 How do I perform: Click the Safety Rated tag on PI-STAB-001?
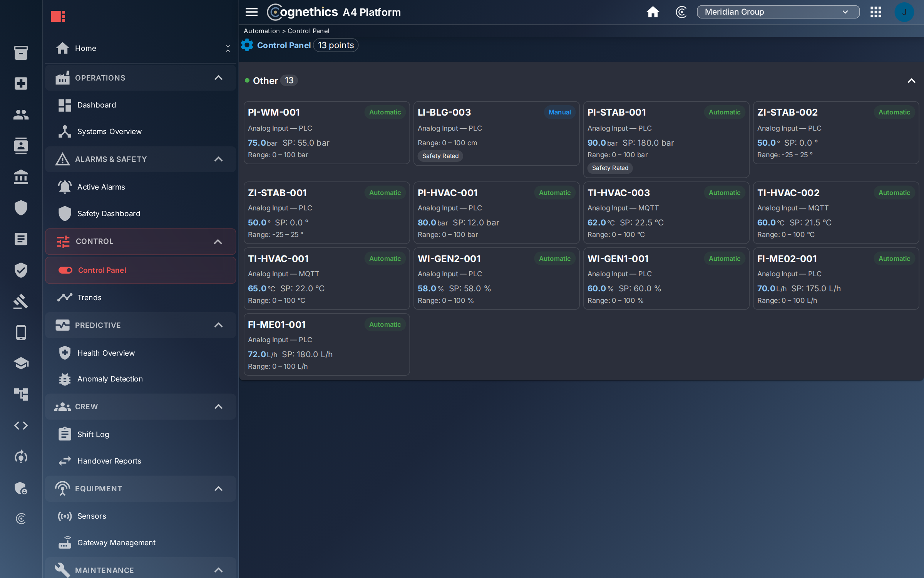click(x=610, y=168)
